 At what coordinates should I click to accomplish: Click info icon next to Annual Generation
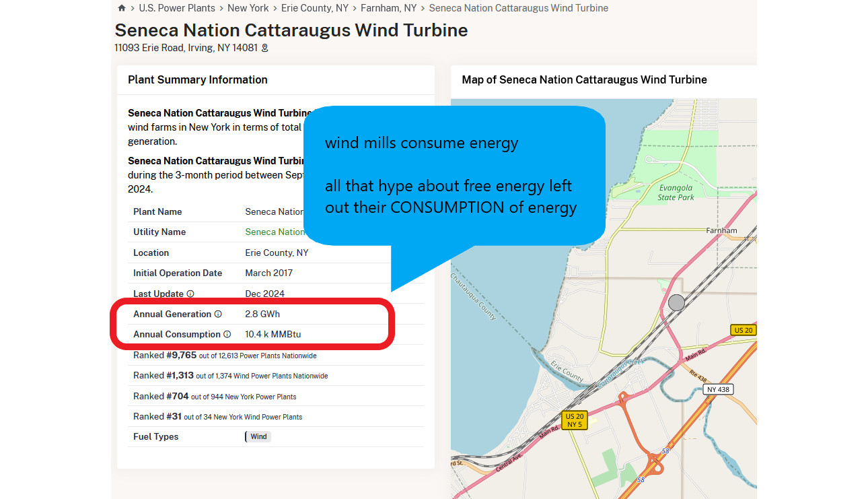coord(218,314)
